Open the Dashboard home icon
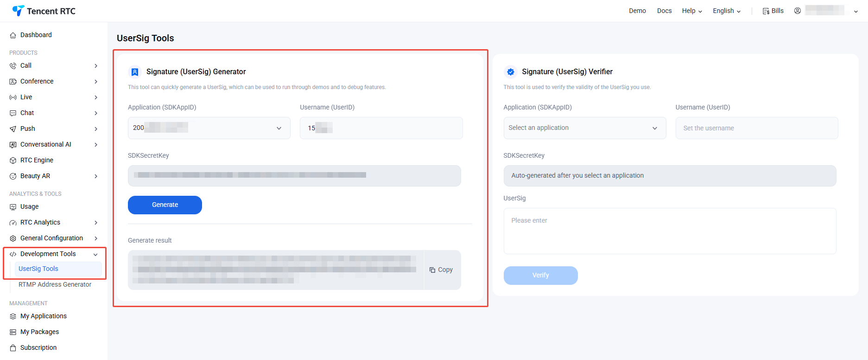 (13, 35)
